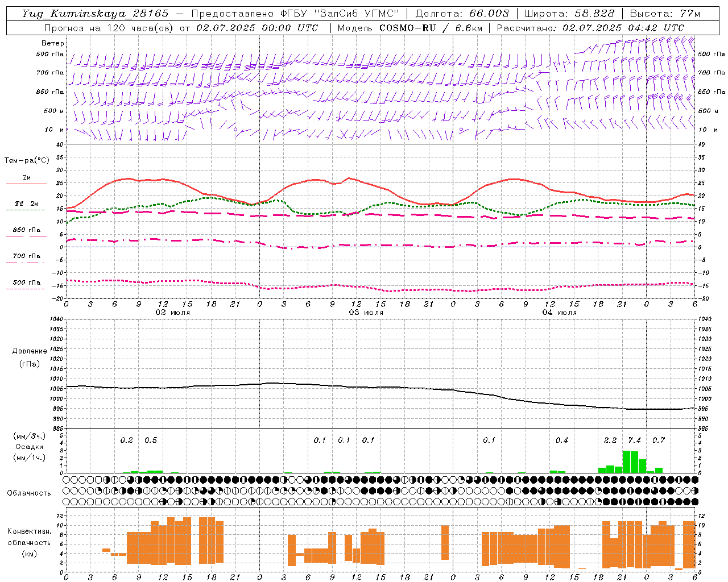Click the Осадки precipitation label
This screenshot has height=582, width=728.
click(x=30, y=447)
